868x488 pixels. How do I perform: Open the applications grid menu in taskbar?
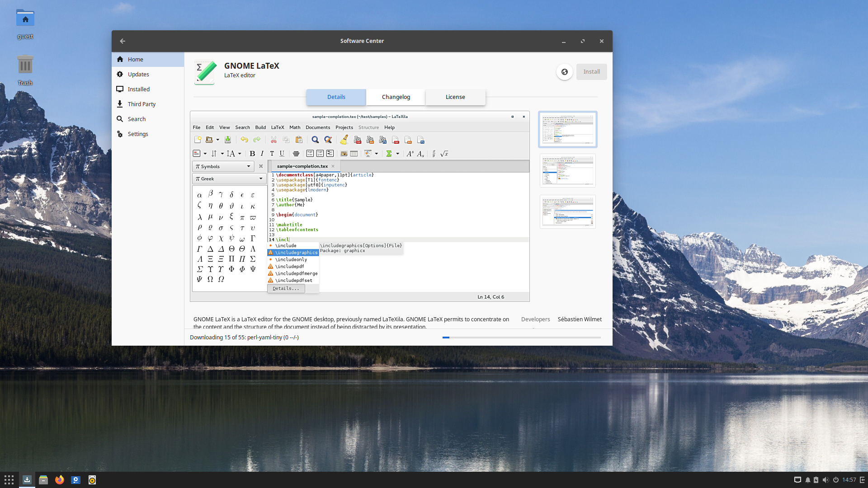9,480
